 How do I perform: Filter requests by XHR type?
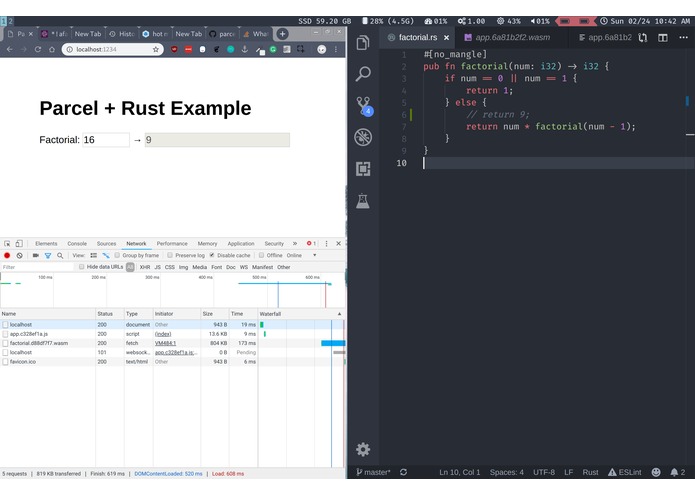[x=144, y=267]
